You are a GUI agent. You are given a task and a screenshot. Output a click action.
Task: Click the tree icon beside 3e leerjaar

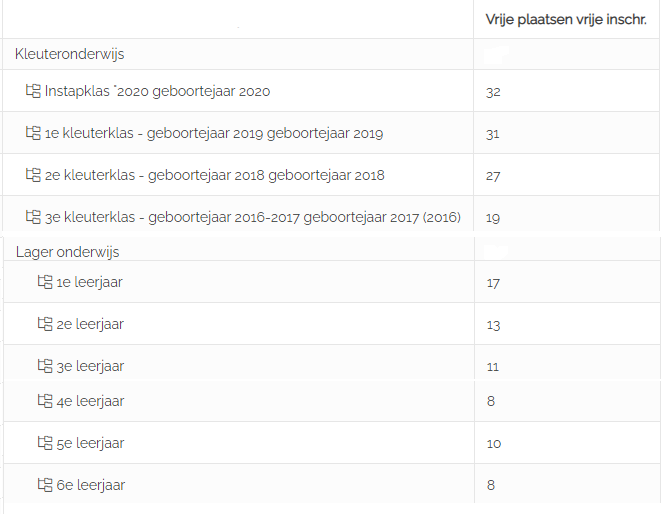[45, 365]
